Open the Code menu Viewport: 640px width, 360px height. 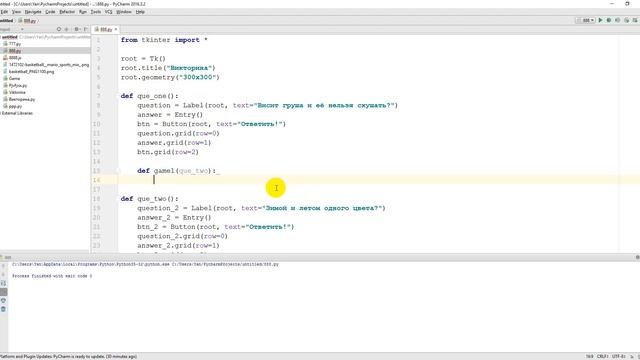[50, 12]
